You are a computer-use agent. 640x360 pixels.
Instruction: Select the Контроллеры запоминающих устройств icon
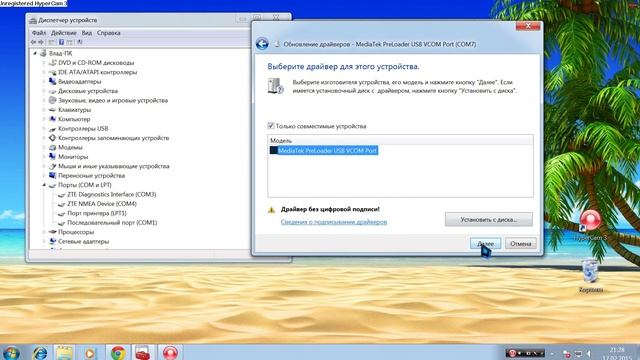pyautogui.click(x=52, y=138)
